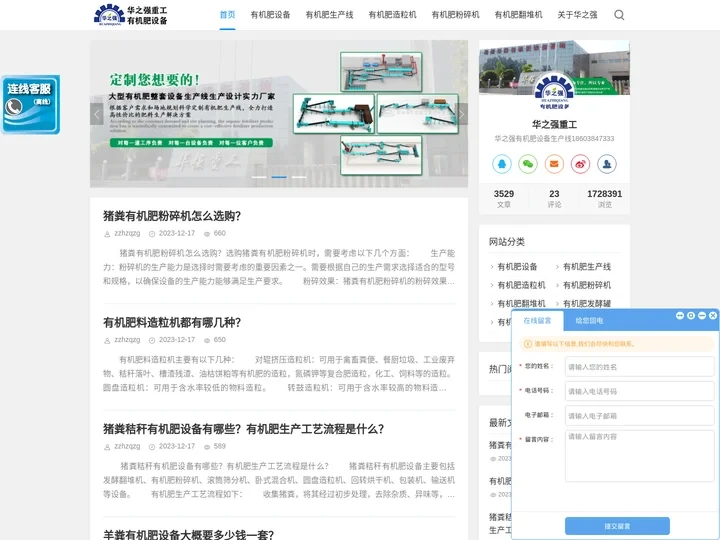
Task: Open article 猪粪秸秆有机肥设备有哪些?
Action: pyautogui.click(x=243, y=429)
